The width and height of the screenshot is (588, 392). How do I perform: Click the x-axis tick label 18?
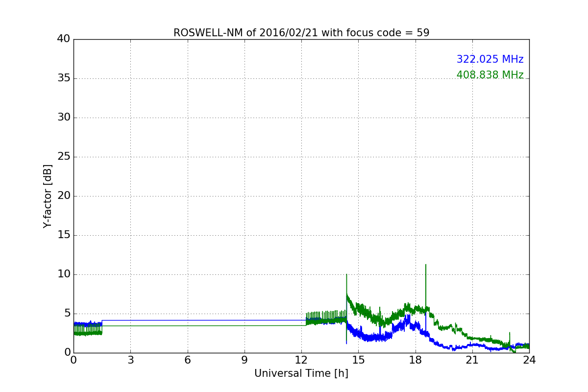click(x=416, y=360)
